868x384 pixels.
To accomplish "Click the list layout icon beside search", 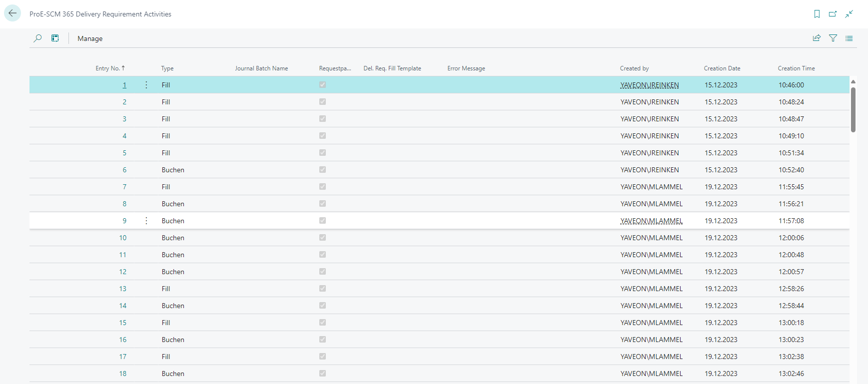I will [x=55, y=38].
